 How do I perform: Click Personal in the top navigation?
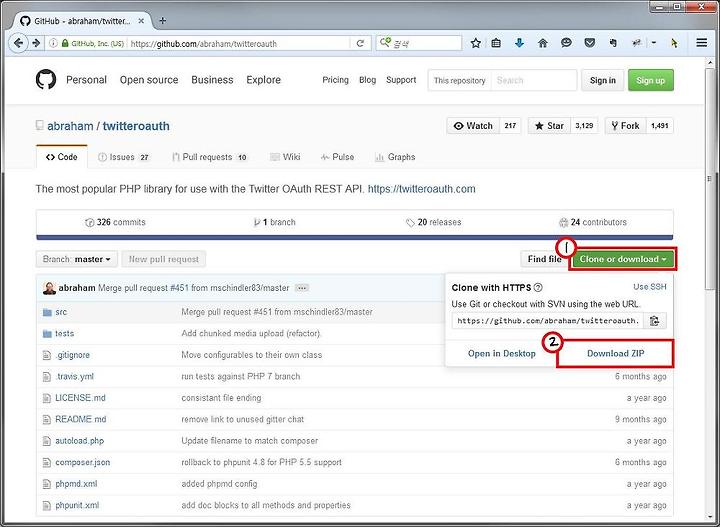click(x=86, y=80)
